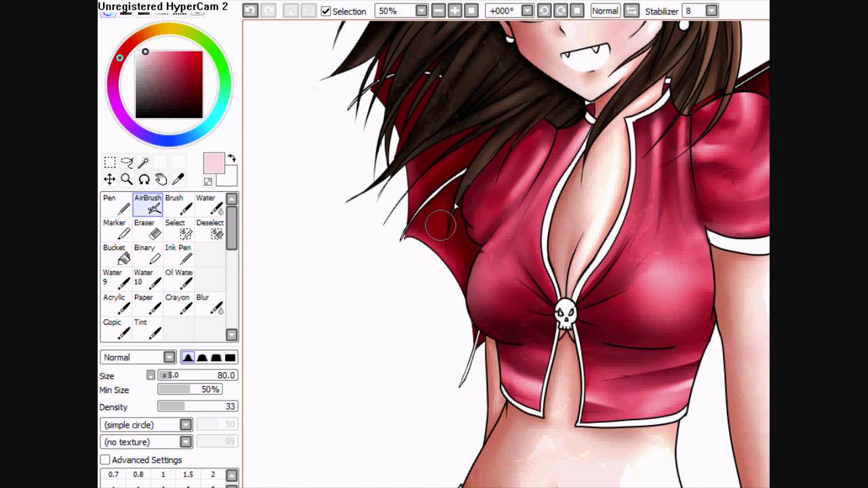The width and height of the screenshot is (868, 488).
Task: Choose the Deselect eraser tool
Action: [x=210, y=230]
